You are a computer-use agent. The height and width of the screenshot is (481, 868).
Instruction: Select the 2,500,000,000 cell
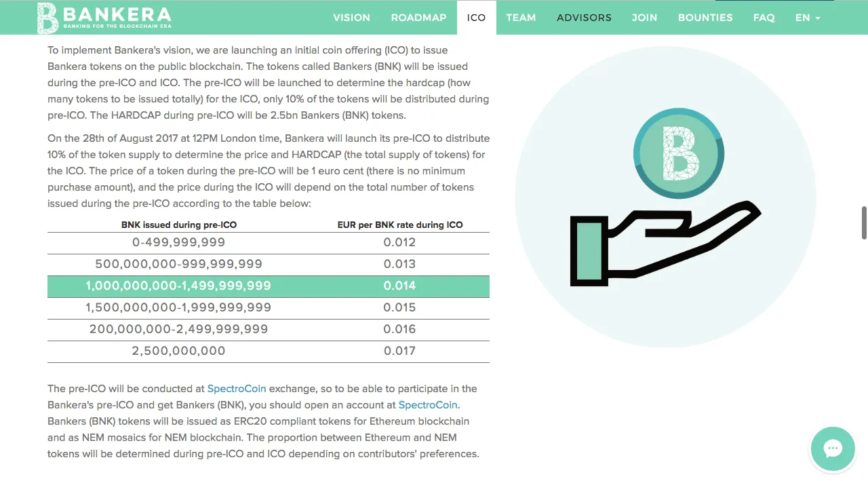(179, 351)
